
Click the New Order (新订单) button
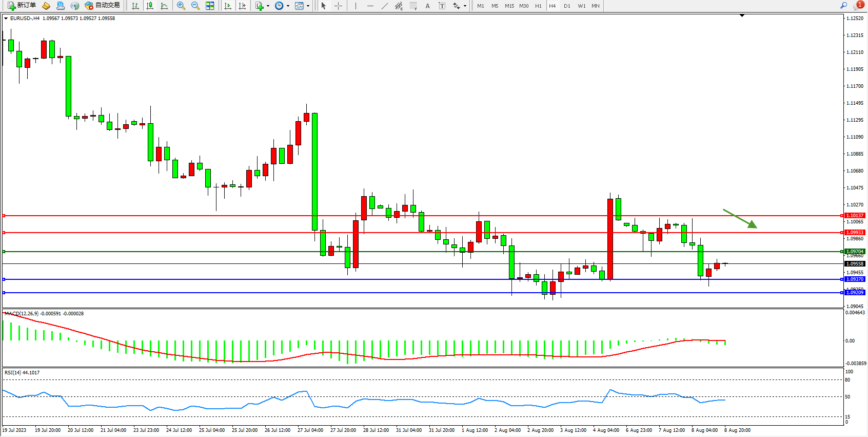(x=22, y=6)
